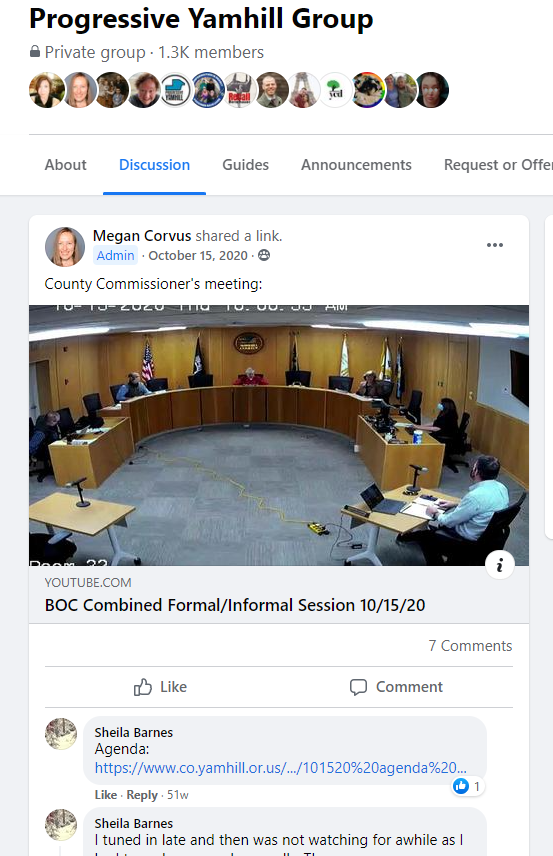The width and height of the screenshot is (553, 856).
Task: Click the October 15, 2020 post timestamp
Action: click(198, 255)
